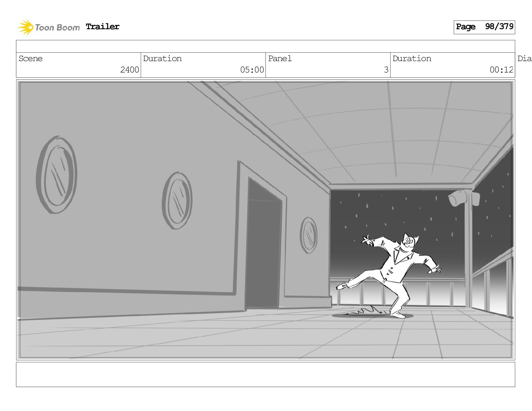Screen dimensions: 532x411
Task: Click the scene number 2400
Action: coord(130,70)
